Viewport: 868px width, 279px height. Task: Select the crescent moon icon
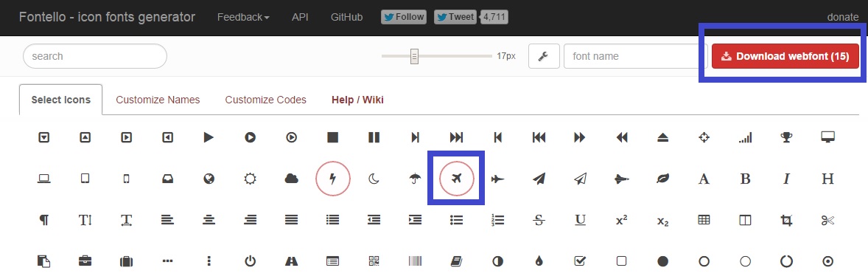click(x=374, y=179)
